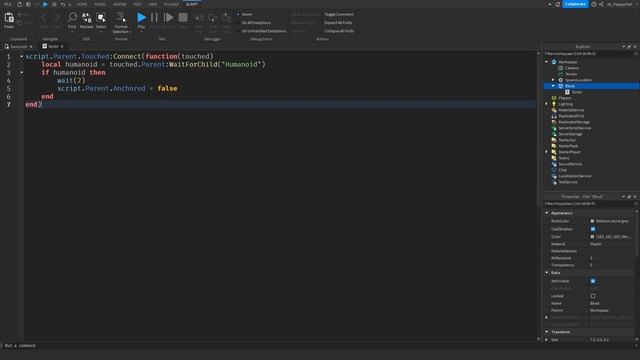Click Expand All Folds action
The width and height of the screenshot is (640, 360).
coord(338,23)
